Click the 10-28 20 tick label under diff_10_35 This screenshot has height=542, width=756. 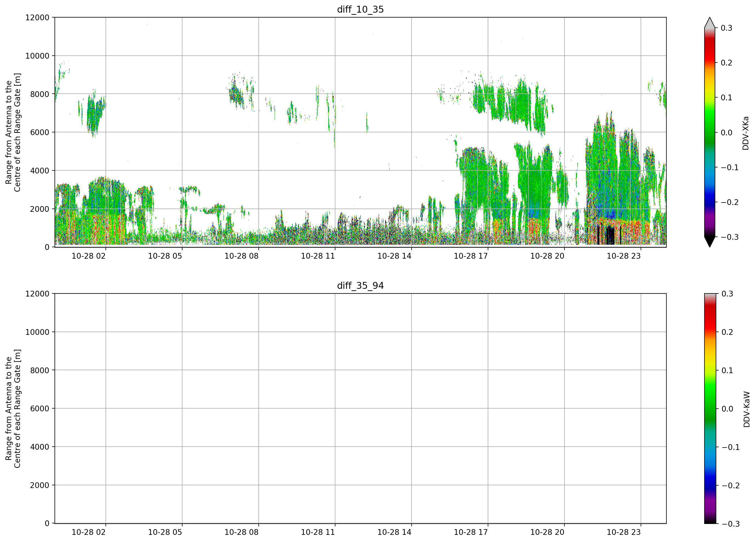pos(547,256)
